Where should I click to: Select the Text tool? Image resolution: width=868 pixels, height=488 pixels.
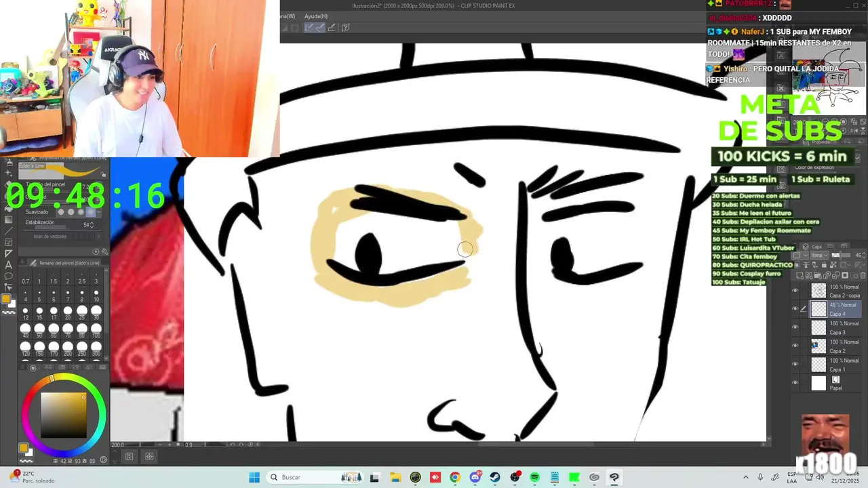[x=8, y=265]
